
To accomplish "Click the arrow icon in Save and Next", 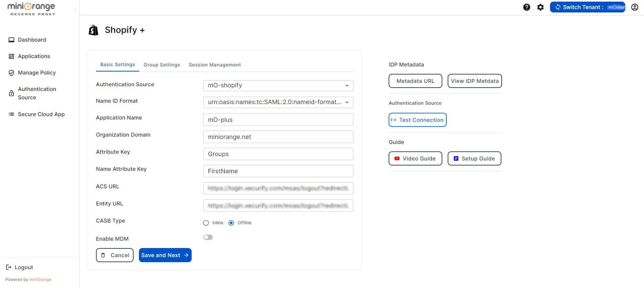I will coord(186,255).
